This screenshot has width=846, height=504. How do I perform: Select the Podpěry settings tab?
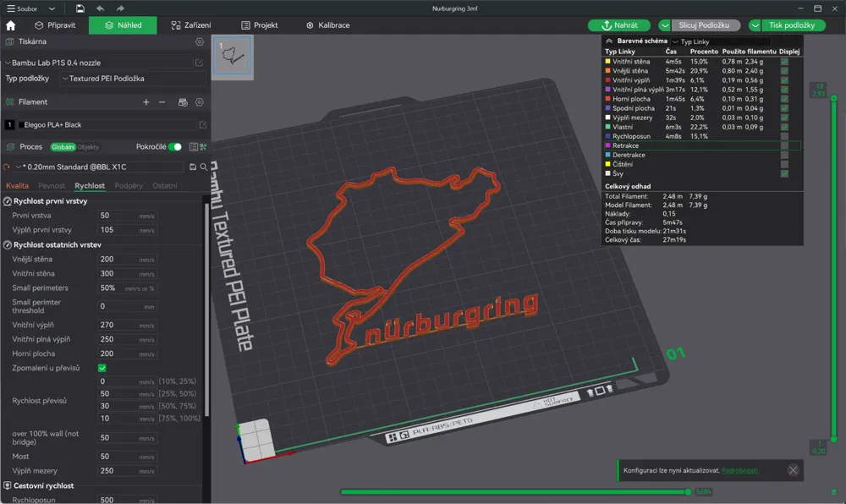(x=129, y=185)
